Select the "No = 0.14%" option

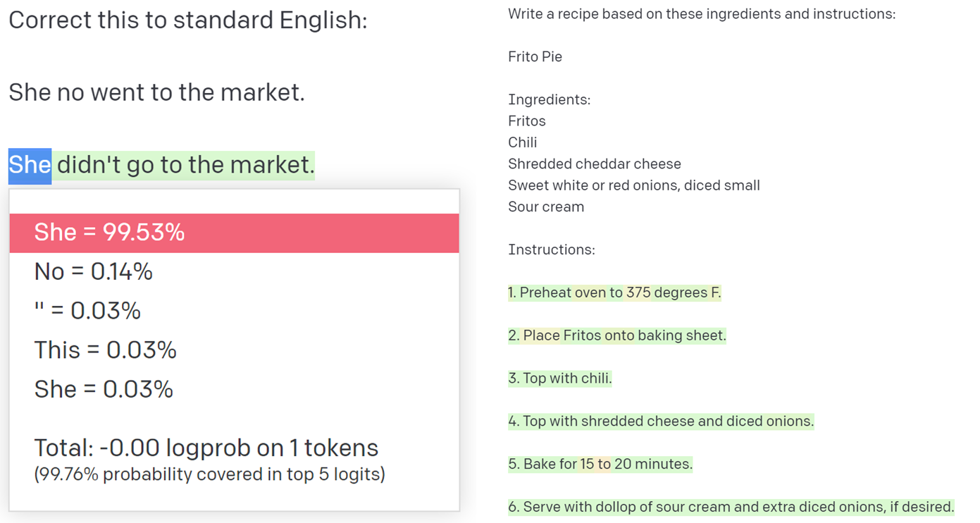tap(94, 272)
